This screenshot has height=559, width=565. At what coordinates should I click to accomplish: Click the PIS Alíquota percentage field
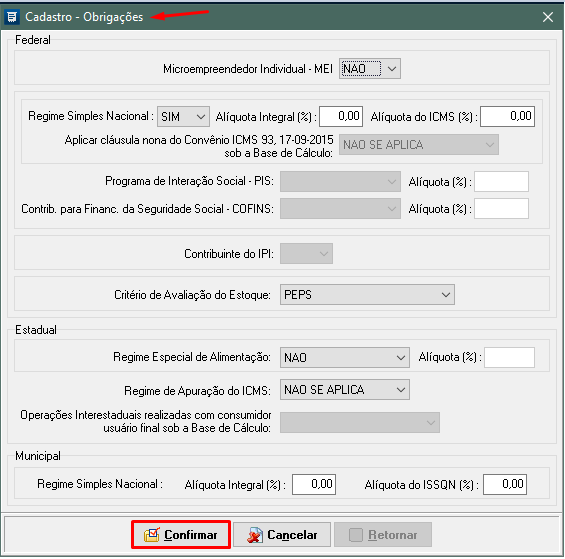(501, 182)
